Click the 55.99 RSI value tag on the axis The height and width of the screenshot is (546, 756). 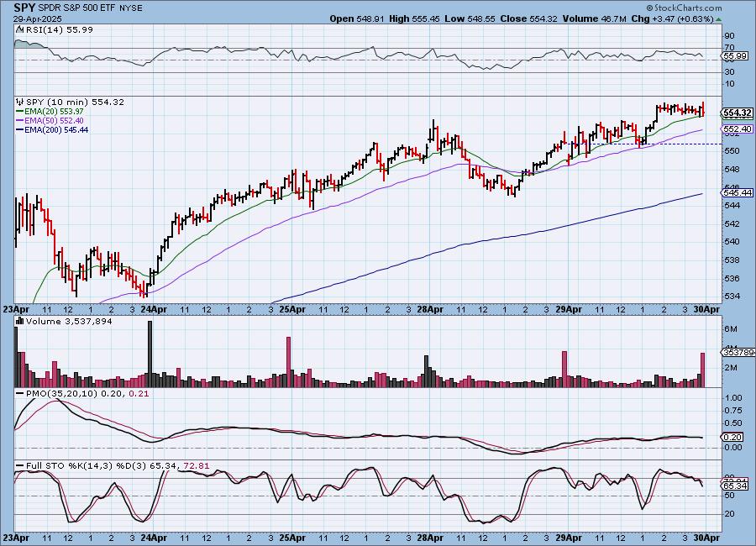736,56
